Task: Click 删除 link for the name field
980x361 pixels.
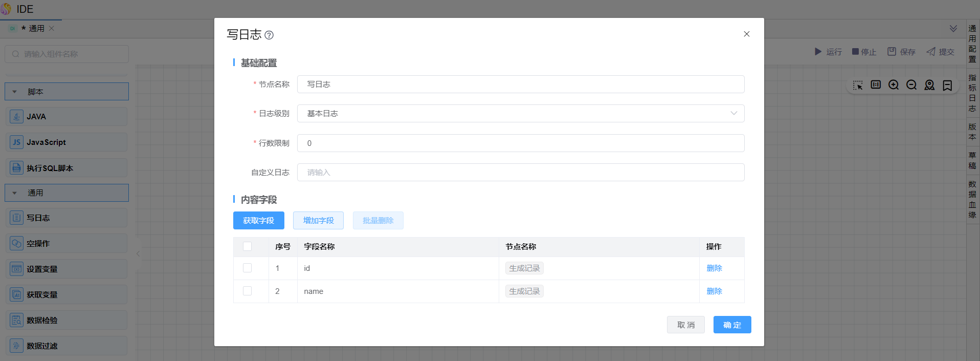Action: pos(714,291)
